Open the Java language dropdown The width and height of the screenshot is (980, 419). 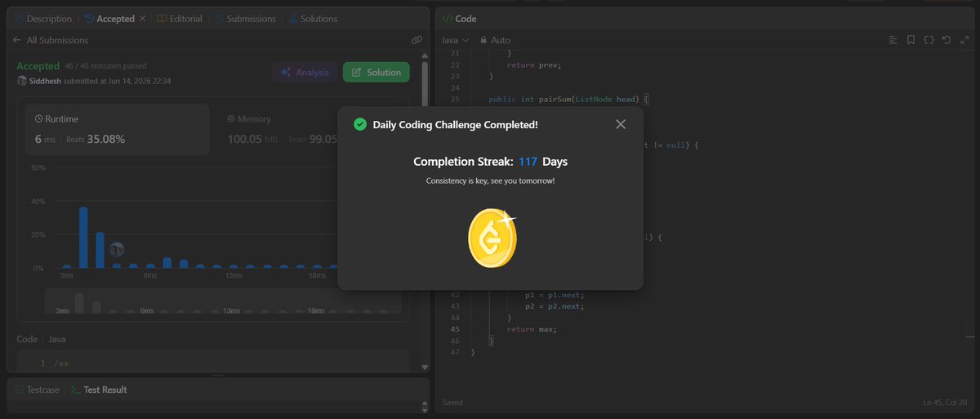coord(455,39)
